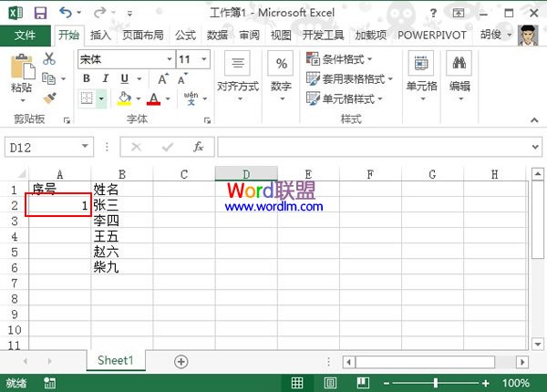Open the Customize Quick Access Toolbar arrow
This screenshot has height=392, width=547.
tap(129, 14)
